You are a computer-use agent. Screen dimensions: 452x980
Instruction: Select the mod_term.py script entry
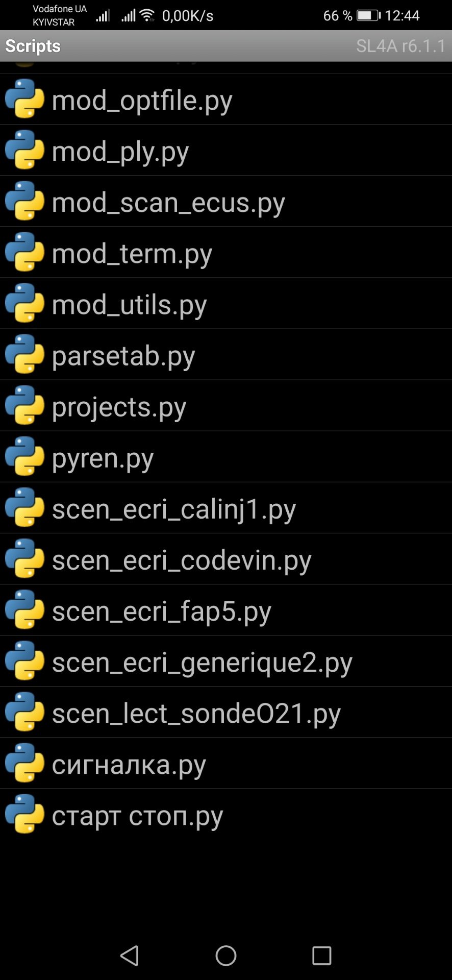(x=226, y=252)
